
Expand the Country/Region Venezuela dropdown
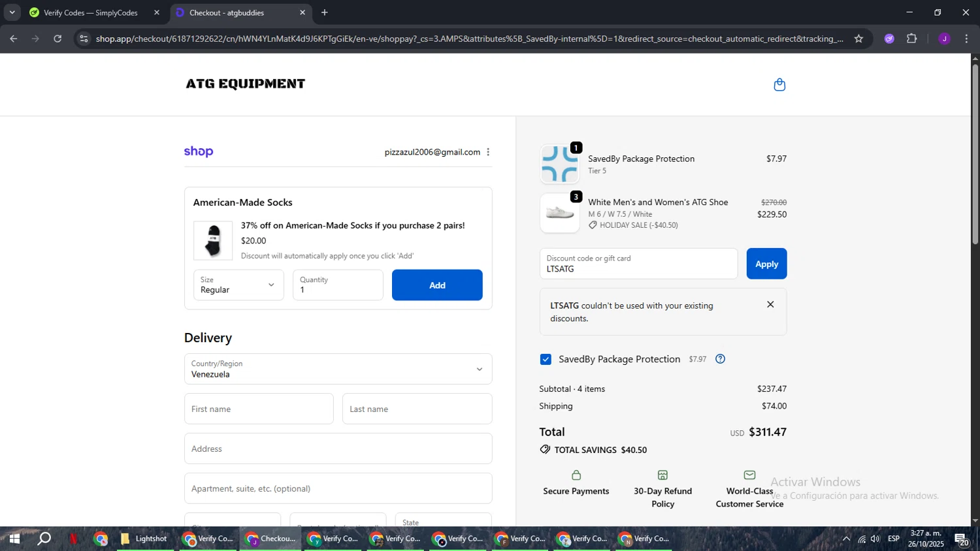click(338, 370)
